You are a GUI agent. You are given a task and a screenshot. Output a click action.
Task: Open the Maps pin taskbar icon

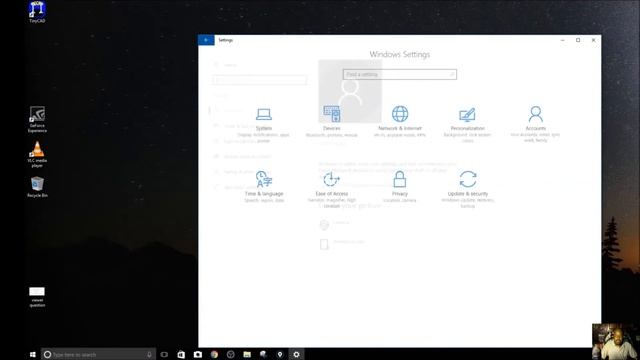tap(280, 354)
